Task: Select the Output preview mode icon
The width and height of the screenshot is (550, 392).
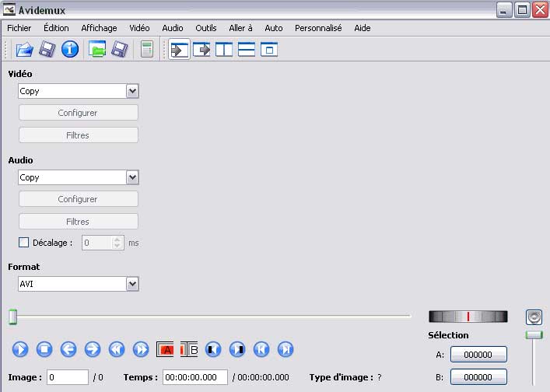Action: coord(201,50)
